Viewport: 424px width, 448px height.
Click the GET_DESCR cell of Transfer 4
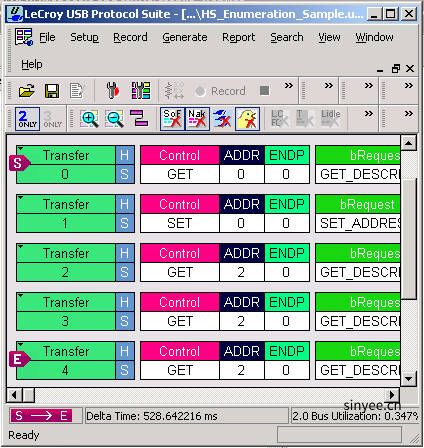click(359, 370)
